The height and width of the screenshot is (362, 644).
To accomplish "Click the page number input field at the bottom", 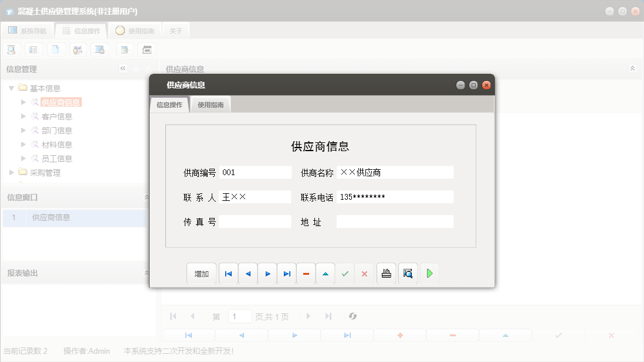I will click(x=239, y=316).
